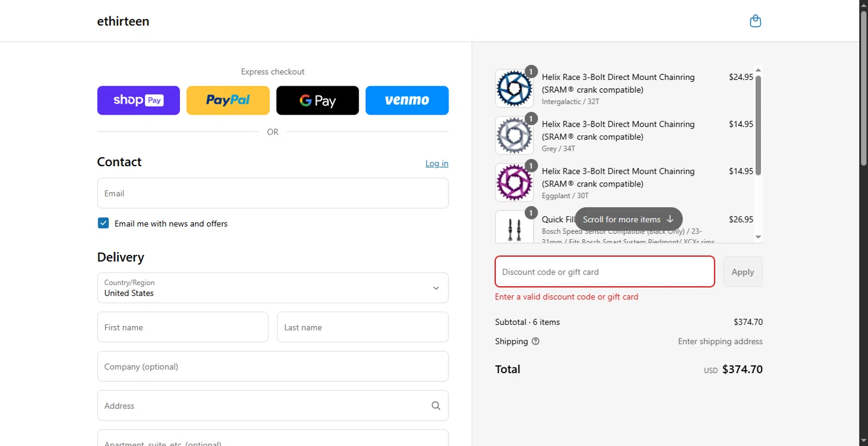
Task: Click the address search magnifier icon
Action: point(436,405)
